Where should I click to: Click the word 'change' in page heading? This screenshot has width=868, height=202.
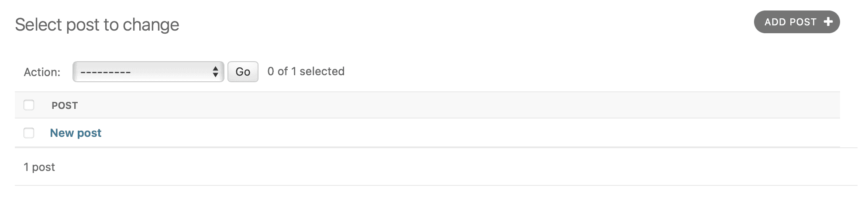coord(151,25)
